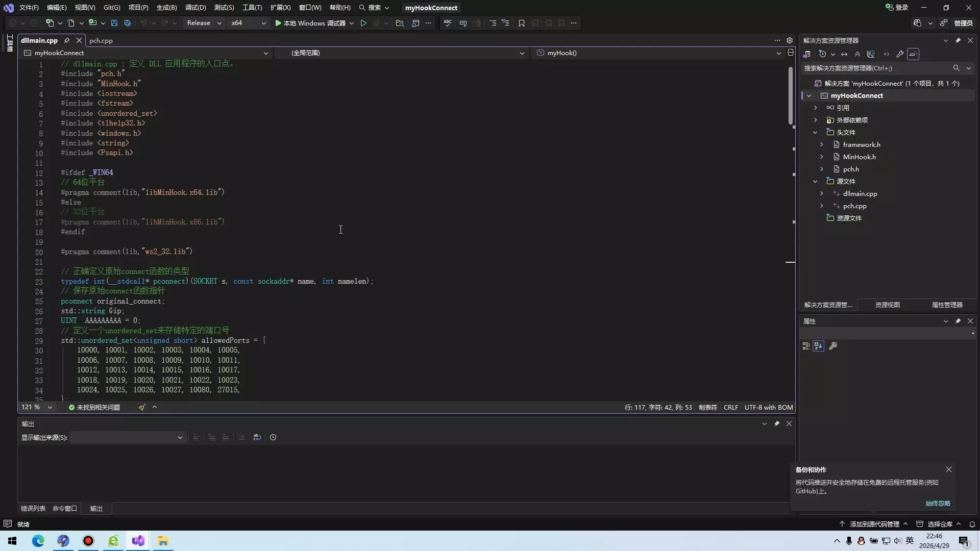Click the Find in Files toolbar icon

(400, 23)
